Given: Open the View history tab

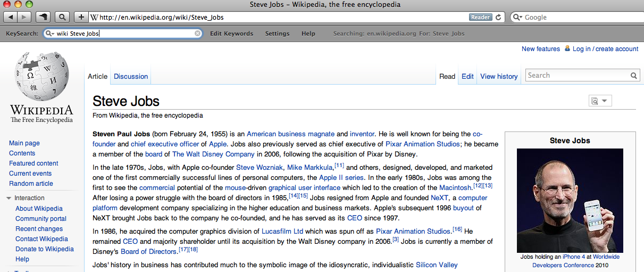Looking at the screenshot, I should pos(499,76).
